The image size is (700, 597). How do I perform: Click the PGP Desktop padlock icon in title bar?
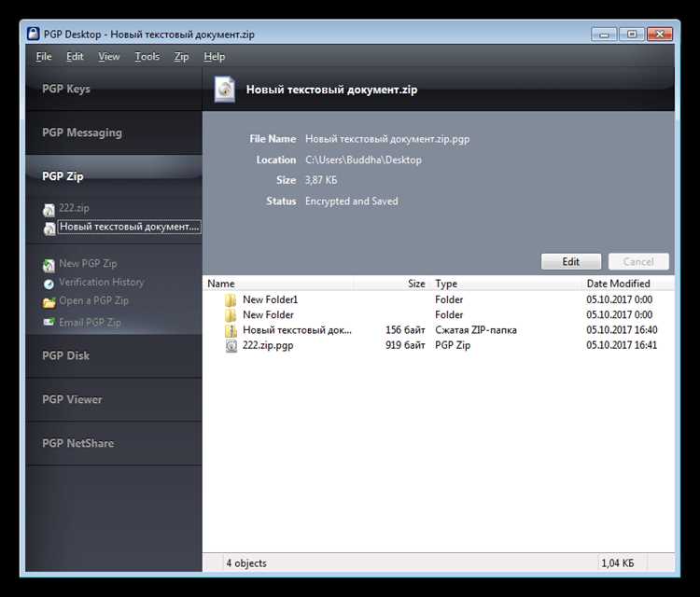pyautogui.click(x=34, y=34)
